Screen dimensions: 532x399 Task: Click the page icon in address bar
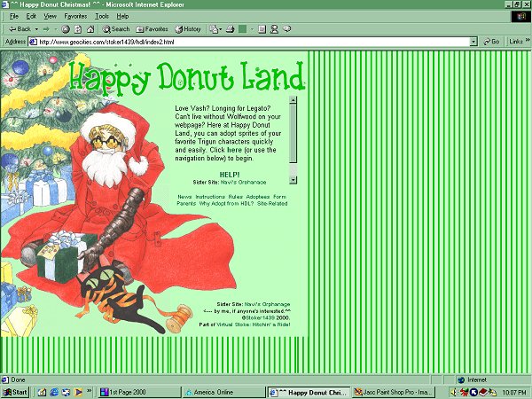point(33,42)
